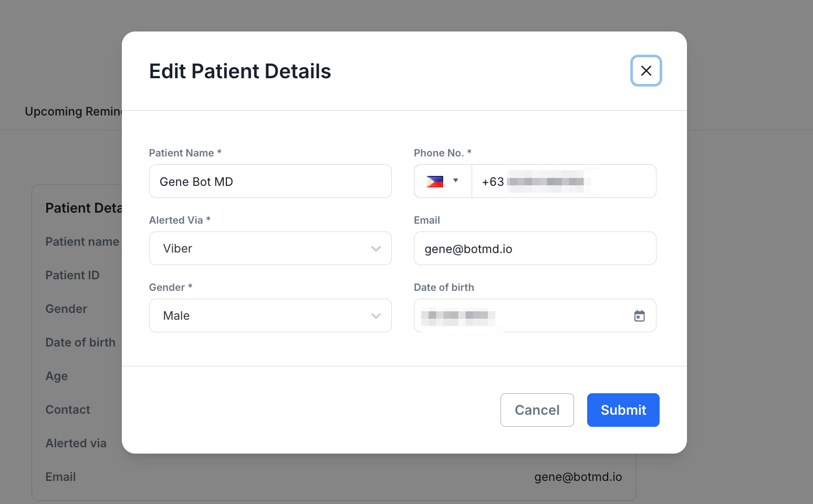Click the Patient Name input field

(x=270, y=182)
